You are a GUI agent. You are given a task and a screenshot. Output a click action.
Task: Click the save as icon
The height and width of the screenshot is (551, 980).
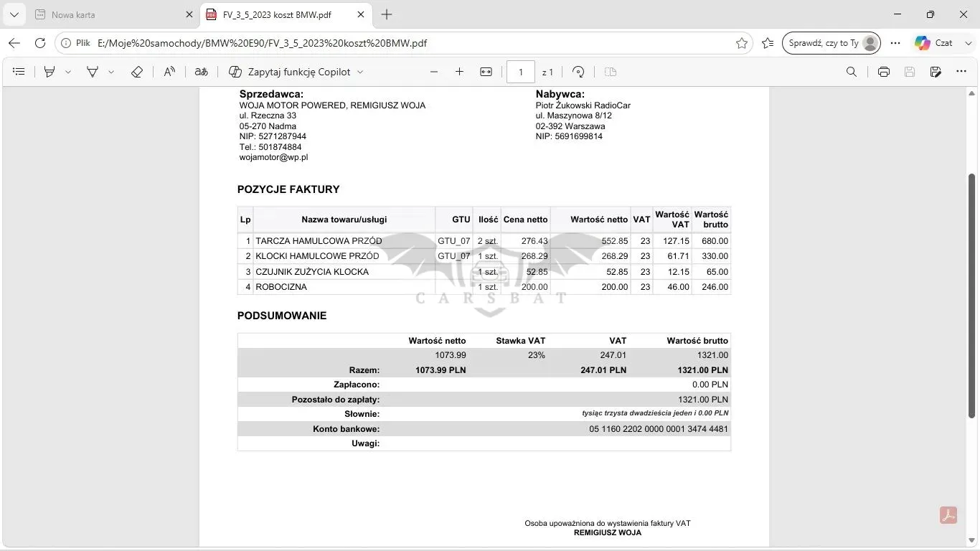pos(936,72)
